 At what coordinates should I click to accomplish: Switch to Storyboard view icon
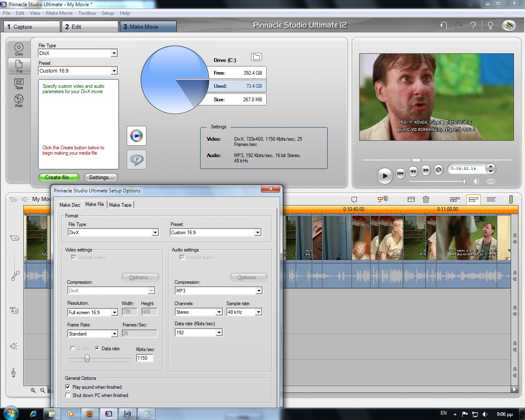click(455, 199)
